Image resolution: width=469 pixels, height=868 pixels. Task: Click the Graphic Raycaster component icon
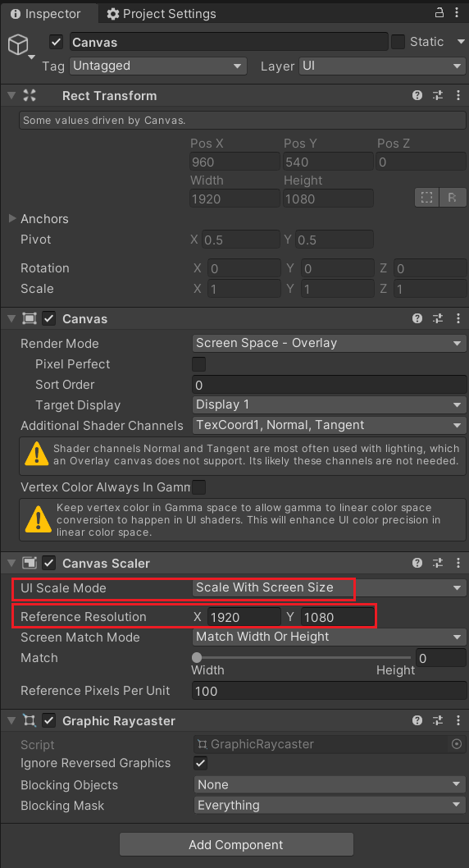coord(30,721)
